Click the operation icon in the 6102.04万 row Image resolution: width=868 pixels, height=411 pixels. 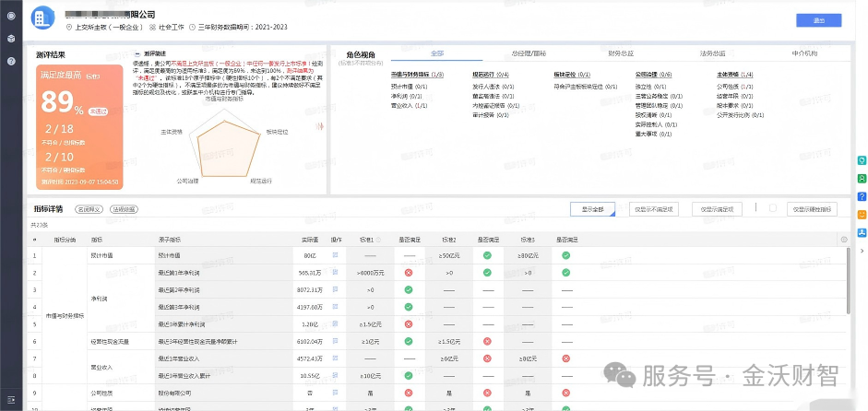[x=335, y=341]
